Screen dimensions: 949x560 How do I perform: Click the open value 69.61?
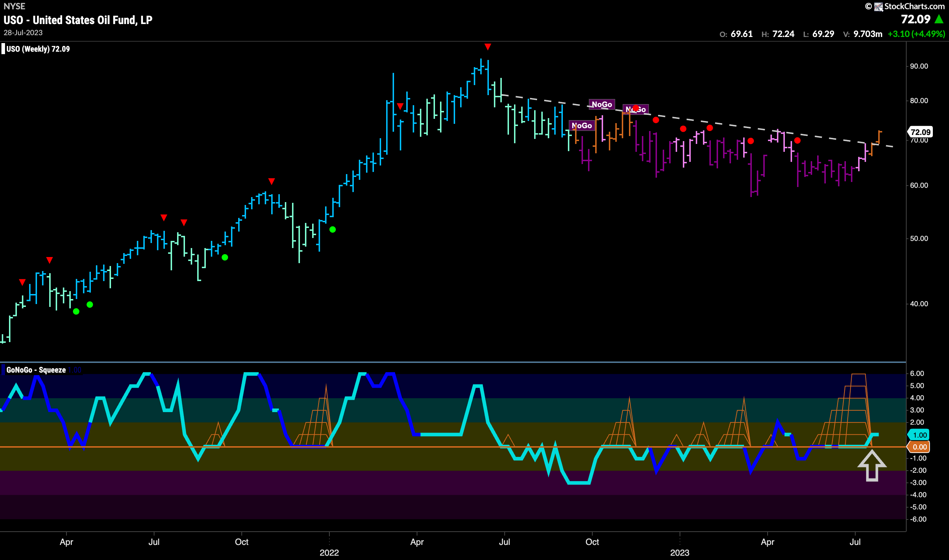(741, 34)
